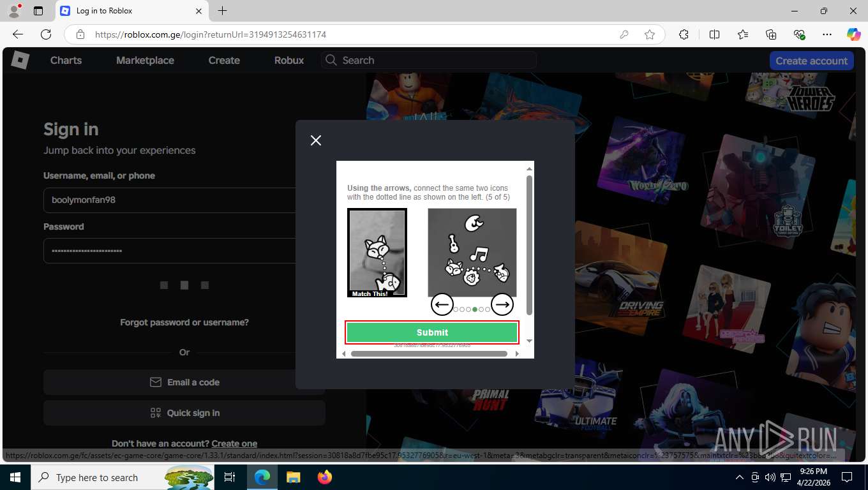868x490 pixels.
Task: Open the notification center
Action: click(847, 477)
